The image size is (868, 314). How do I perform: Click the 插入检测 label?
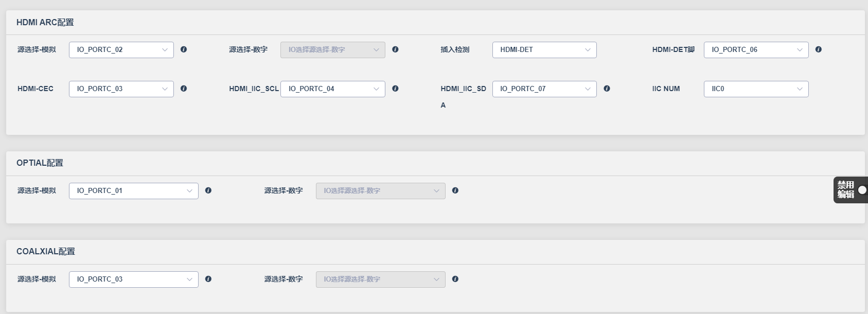coord(455,50)
